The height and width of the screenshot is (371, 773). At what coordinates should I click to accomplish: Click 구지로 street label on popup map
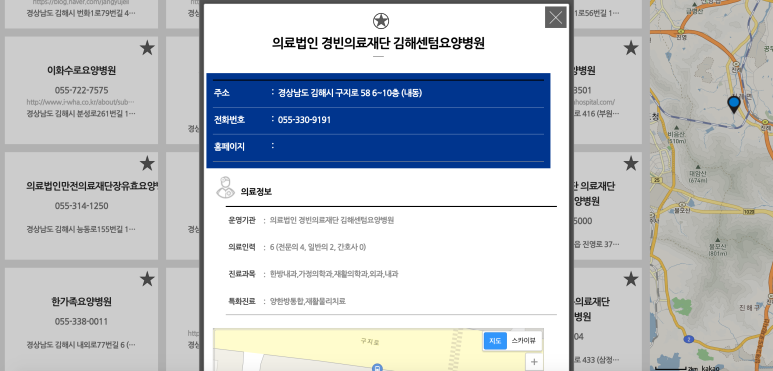[x=370, y=341]
